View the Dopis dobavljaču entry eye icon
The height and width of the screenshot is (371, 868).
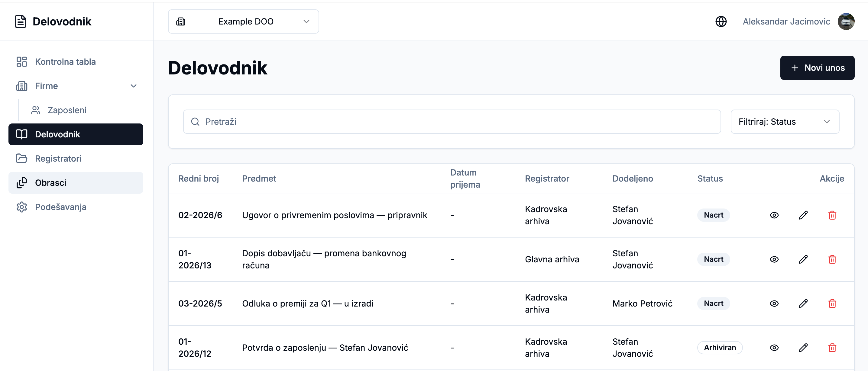coord(774,259)
